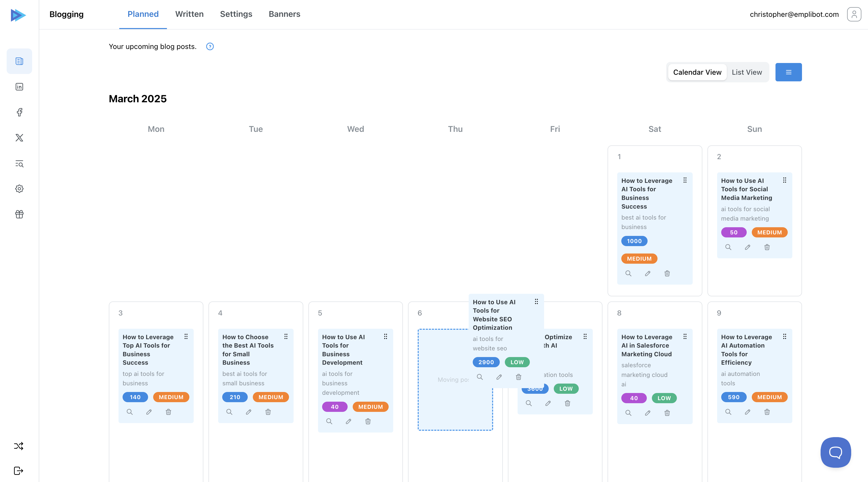Open the LinkedIn section from the sidebar

click(19, 87)
